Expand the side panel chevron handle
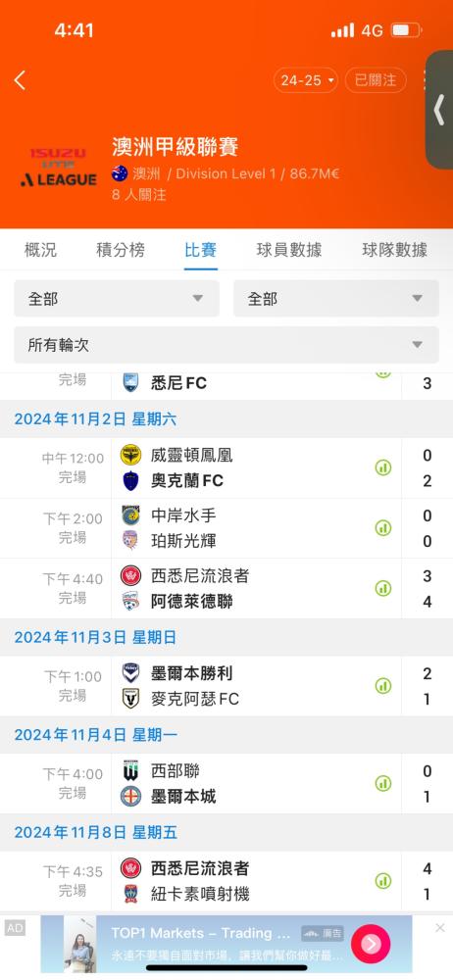Image resolution: width=453 pixels, height=980 pixels. (x=439, y=110)
